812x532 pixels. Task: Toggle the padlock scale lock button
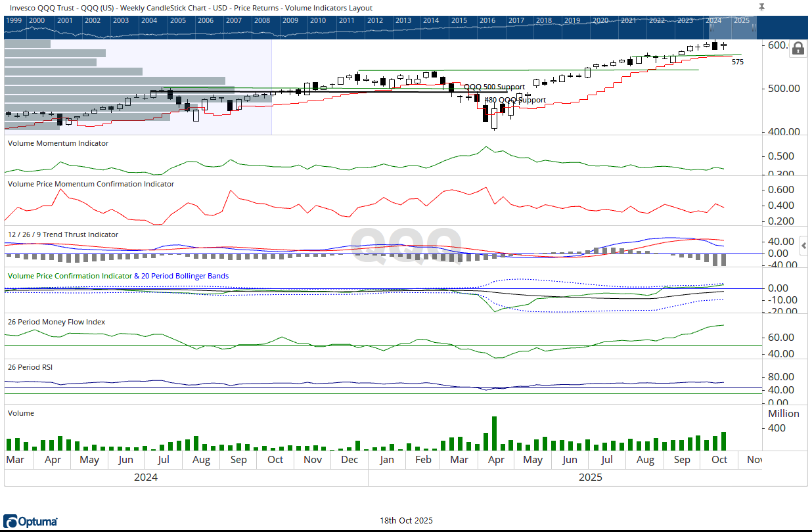coord(798,49)
